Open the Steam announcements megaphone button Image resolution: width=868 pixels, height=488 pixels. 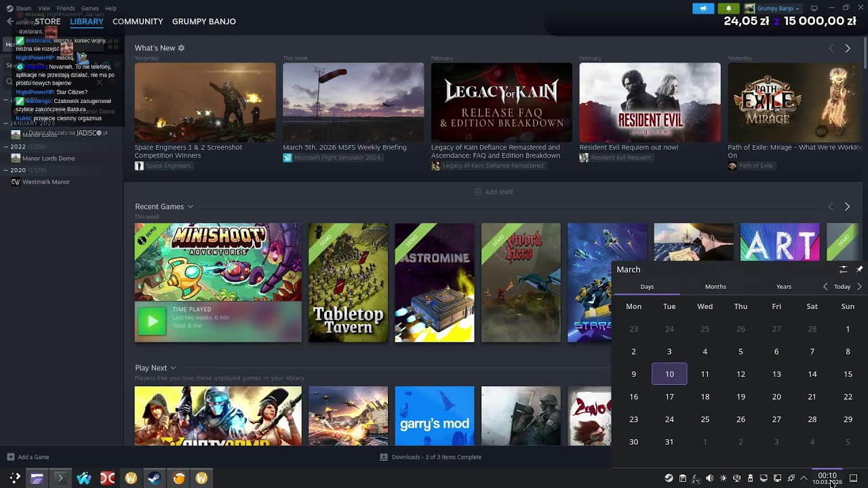[703, 8]
